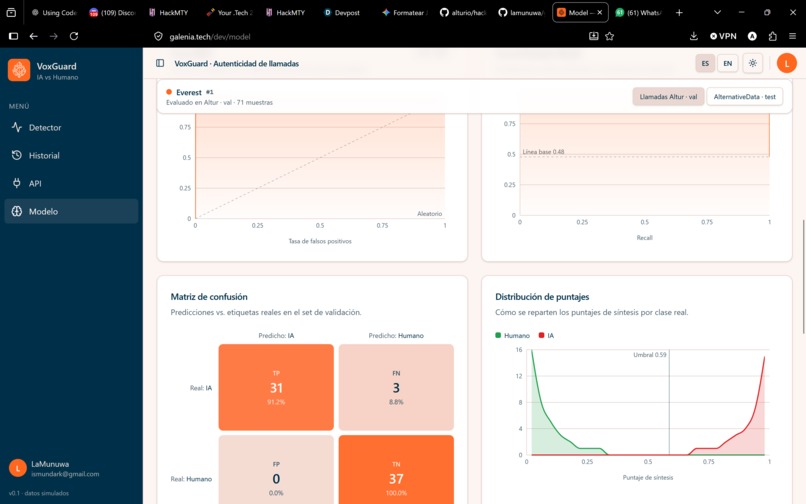Click the Aleatorio label on ROC chart
806x504 pixels.
pyautogui.click(x=429, y=213)
